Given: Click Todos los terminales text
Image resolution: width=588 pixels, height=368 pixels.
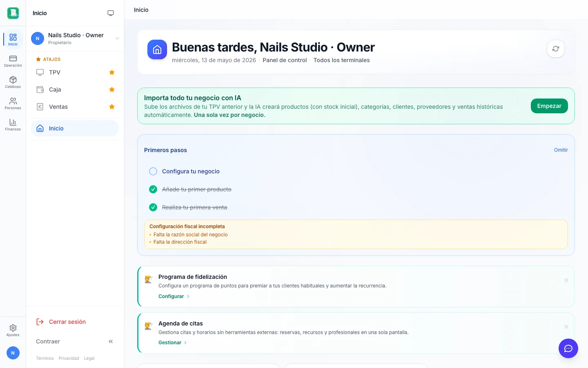Looking at the screenshot, I should 341,60.
